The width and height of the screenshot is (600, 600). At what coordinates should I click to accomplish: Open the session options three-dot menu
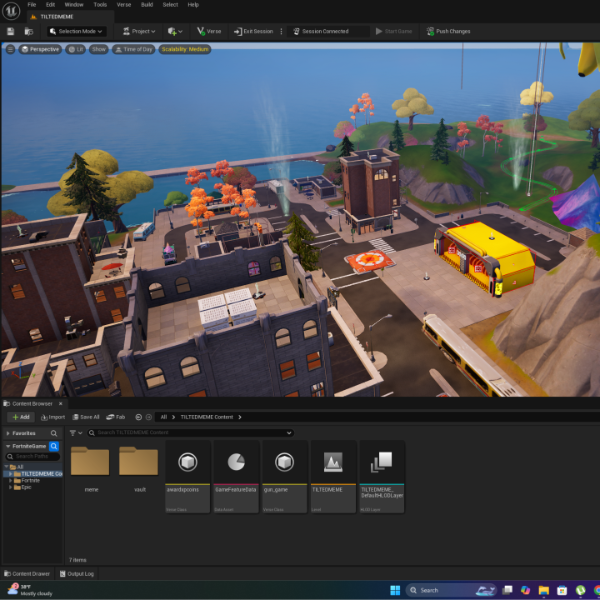[x=281, y=31]
